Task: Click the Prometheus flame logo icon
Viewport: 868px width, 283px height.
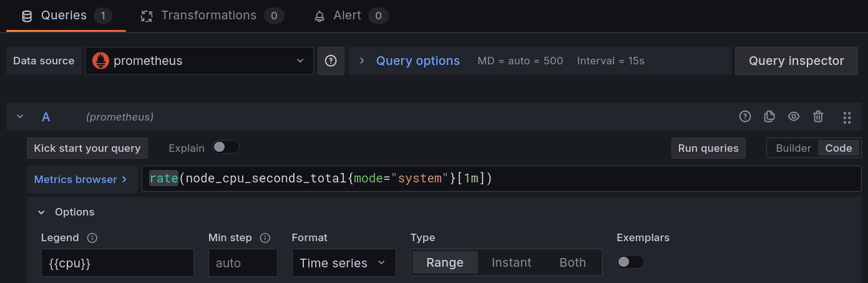Action: point(100,61)
